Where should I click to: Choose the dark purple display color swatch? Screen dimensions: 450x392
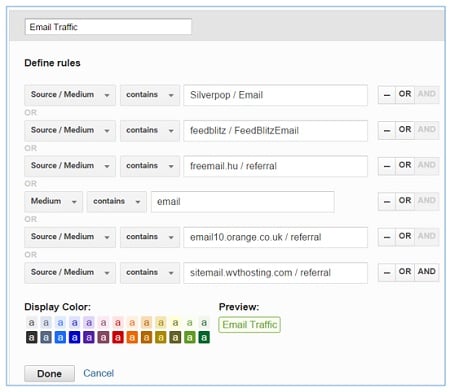point(89,337)
